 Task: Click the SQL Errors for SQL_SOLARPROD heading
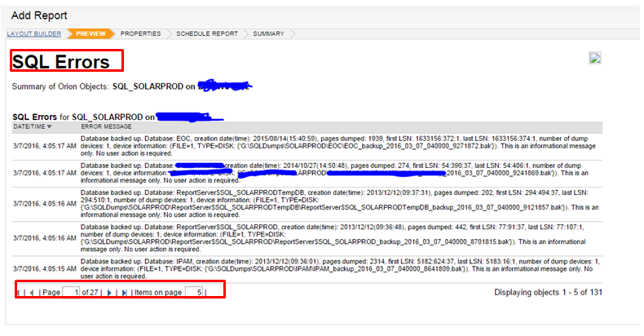83,117
